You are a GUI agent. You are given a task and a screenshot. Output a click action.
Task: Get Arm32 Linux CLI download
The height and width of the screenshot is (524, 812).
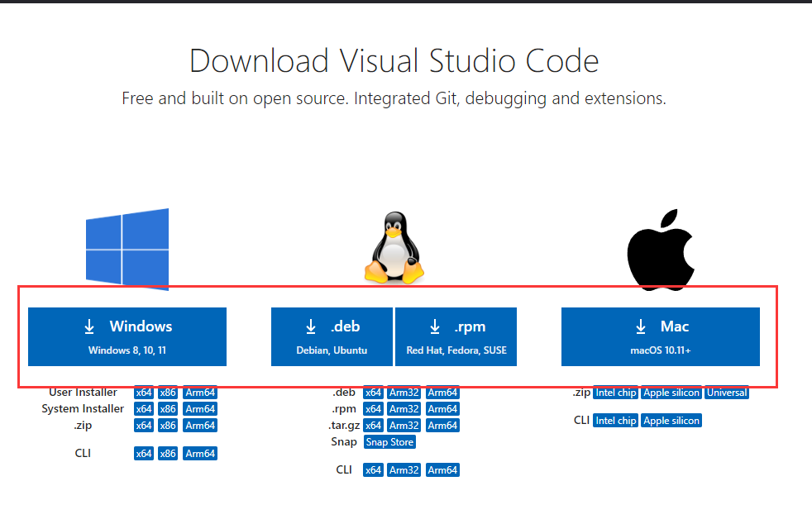404,470
